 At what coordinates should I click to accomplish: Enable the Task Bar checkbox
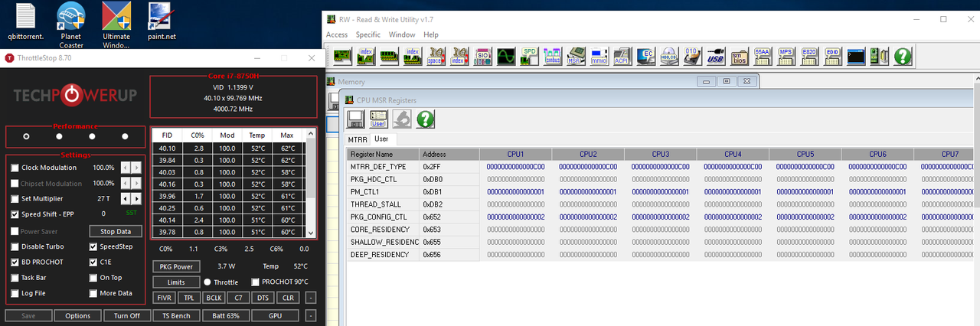(15, 278)
